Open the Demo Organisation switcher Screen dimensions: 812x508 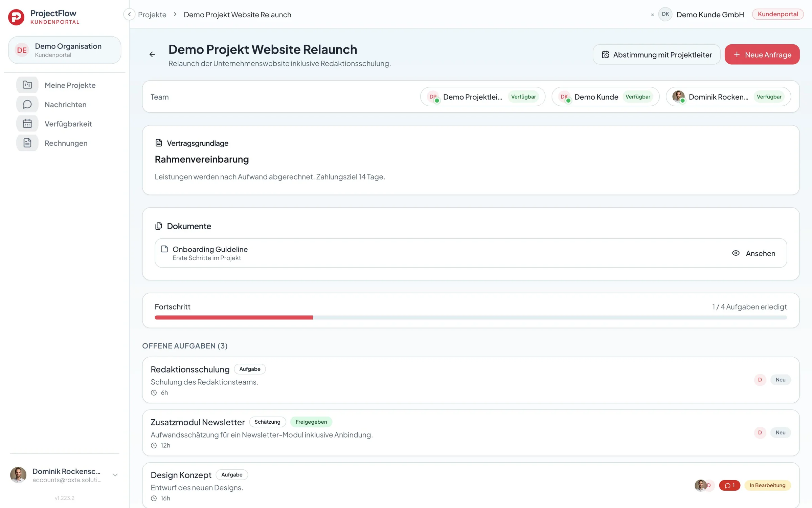(65, 50)
